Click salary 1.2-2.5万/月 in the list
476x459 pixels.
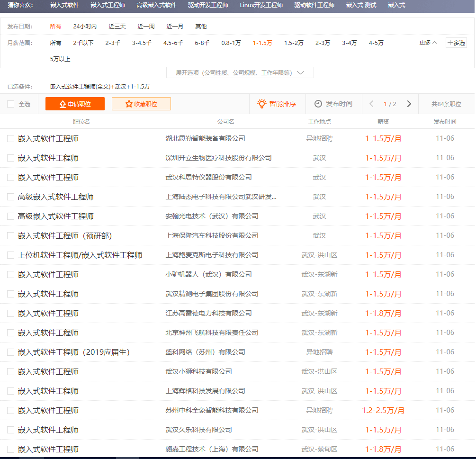point(383,410)
